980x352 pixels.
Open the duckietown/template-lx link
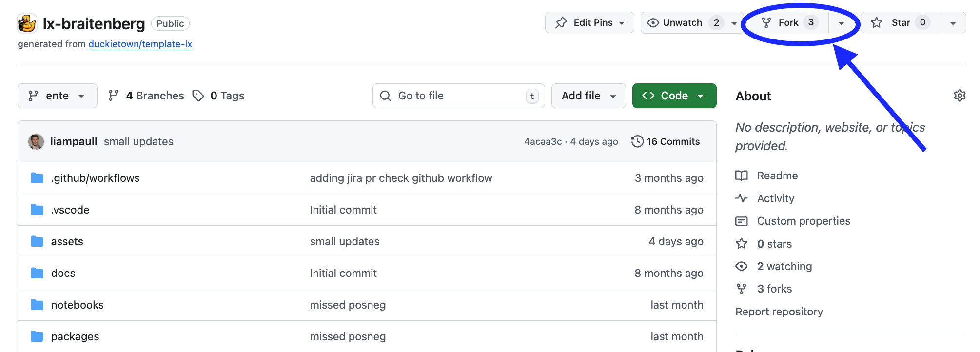140,44
